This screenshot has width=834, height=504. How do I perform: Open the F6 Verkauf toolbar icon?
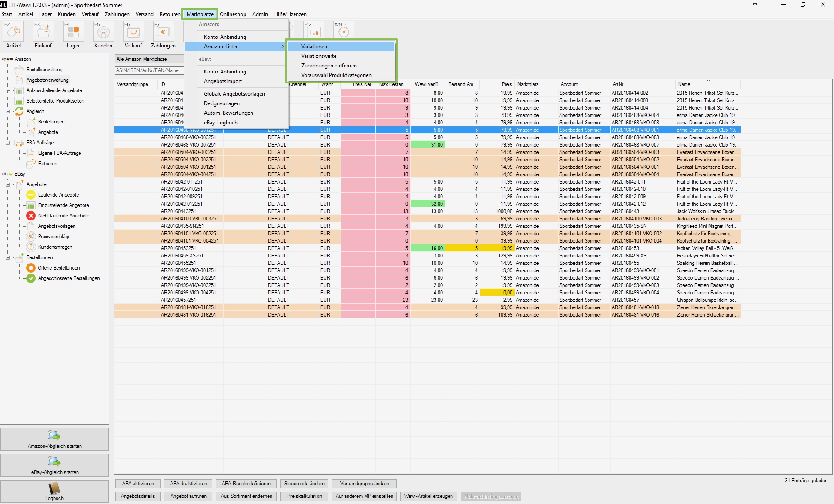[134, 32]
